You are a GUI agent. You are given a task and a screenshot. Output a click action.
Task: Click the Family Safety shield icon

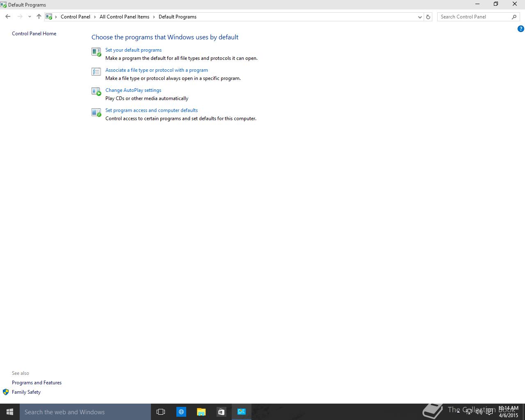(x=6, y=392)
